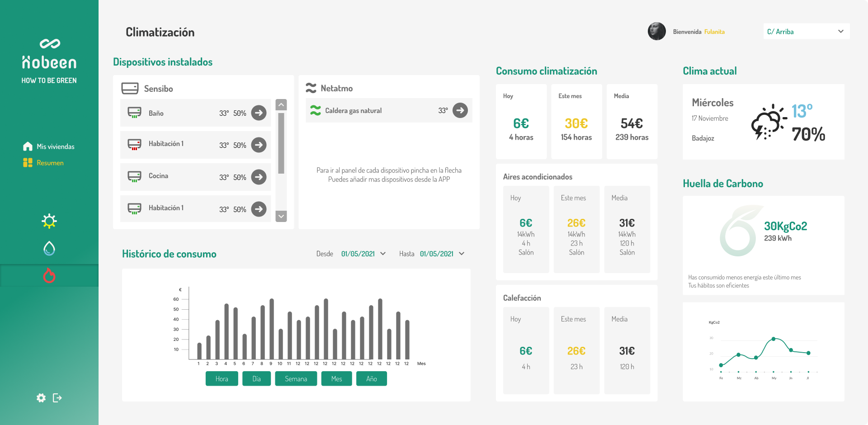Open the water drop section icon

pos(49,248)
